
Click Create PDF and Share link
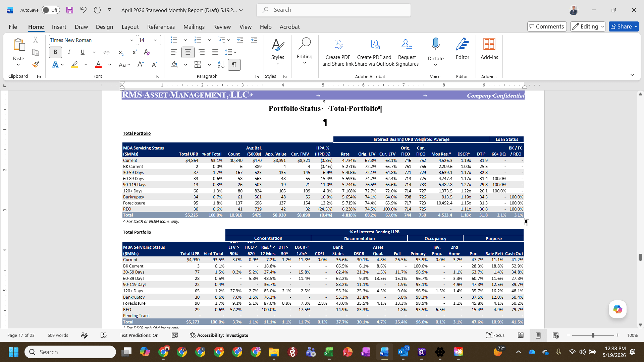[x=338, y=52]
